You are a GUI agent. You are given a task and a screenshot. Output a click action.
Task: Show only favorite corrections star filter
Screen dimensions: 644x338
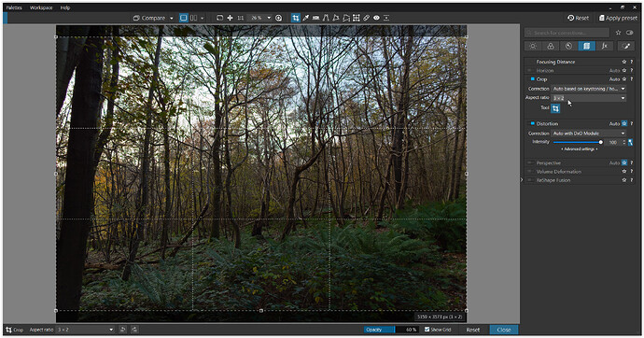(618, 33)
